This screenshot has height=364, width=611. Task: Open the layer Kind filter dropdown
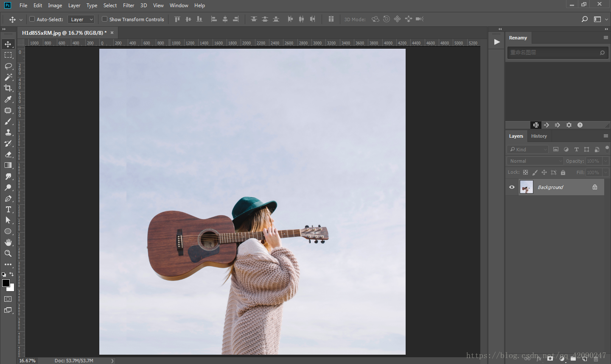527,149
